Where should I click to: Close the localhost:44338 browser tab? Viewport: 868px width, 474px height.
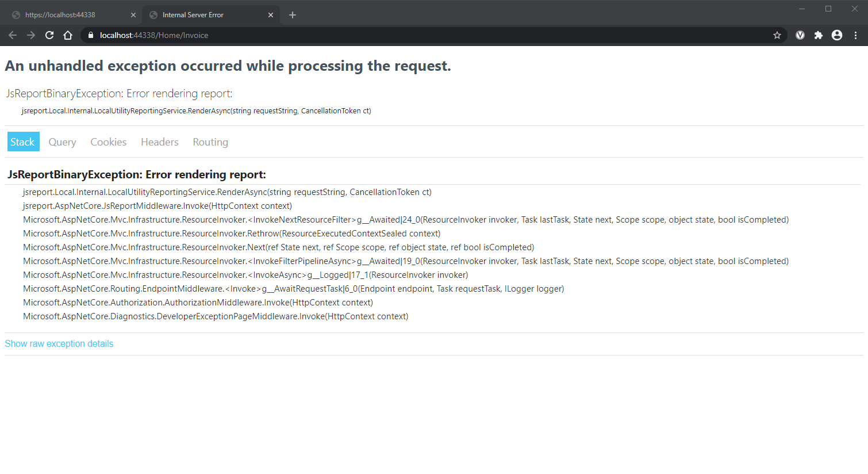click(133, 14)
